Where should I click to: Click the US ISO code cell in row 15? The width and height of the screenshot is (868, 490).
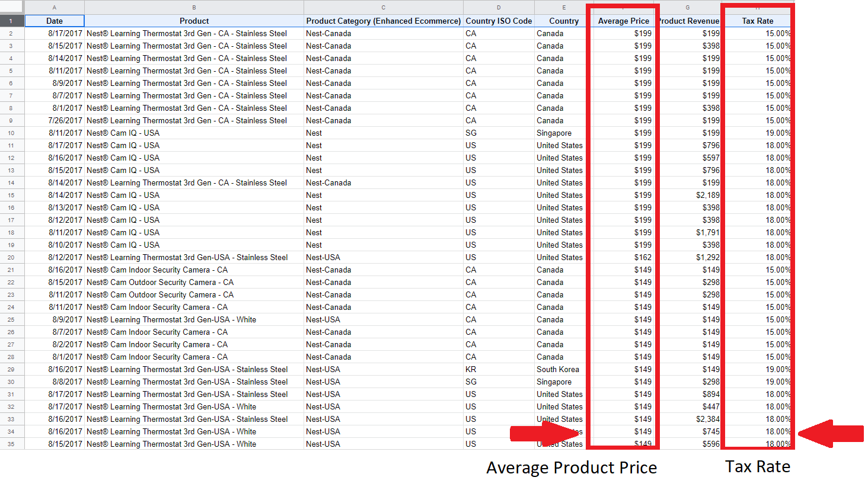click(499, 195)
